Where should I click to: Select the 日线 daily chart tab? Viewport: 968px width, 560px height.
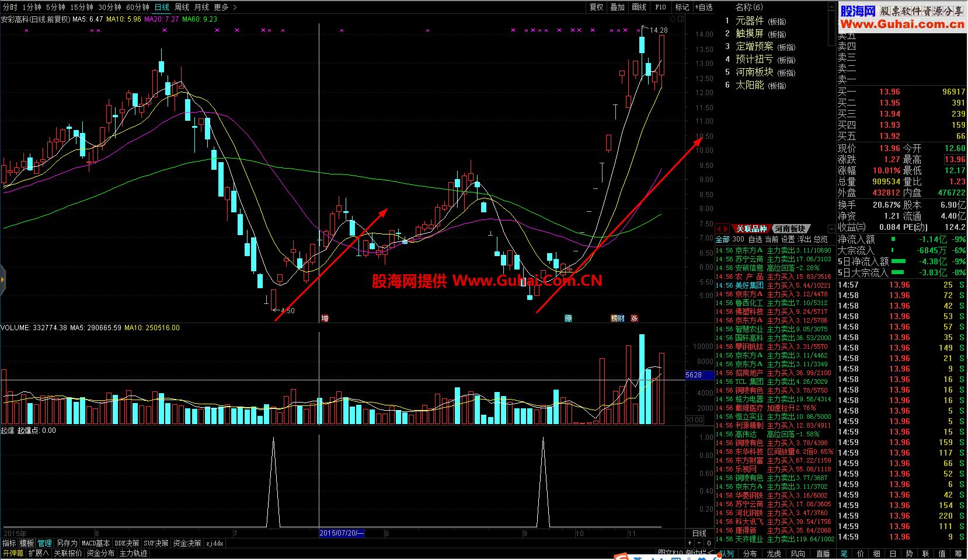[162, 7]
